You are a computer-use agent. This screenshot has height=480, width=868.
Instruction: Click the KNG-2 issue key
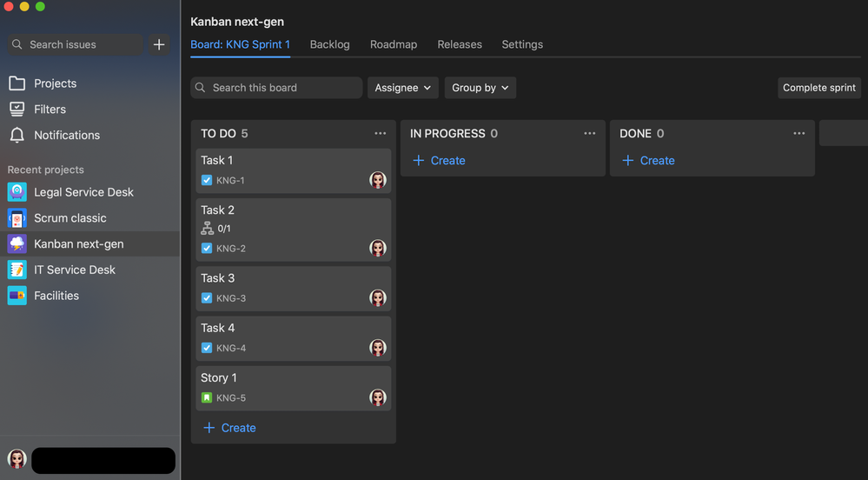click(x=231, y=249)
